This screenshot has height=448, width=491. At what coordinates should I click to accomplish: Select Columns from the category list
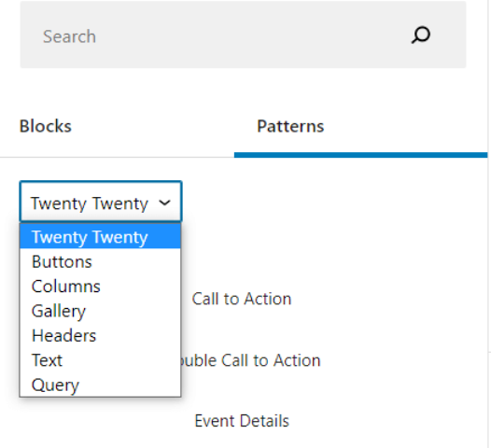coord(100,287)
